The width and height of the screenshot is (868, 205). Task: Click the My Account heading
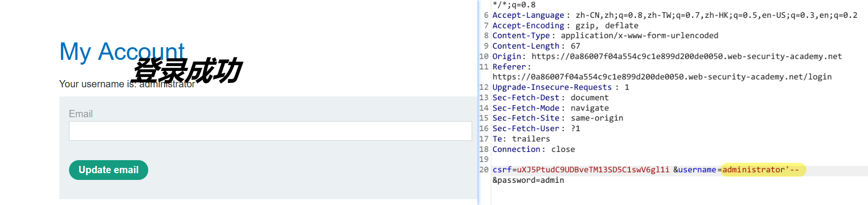point(122,51)
